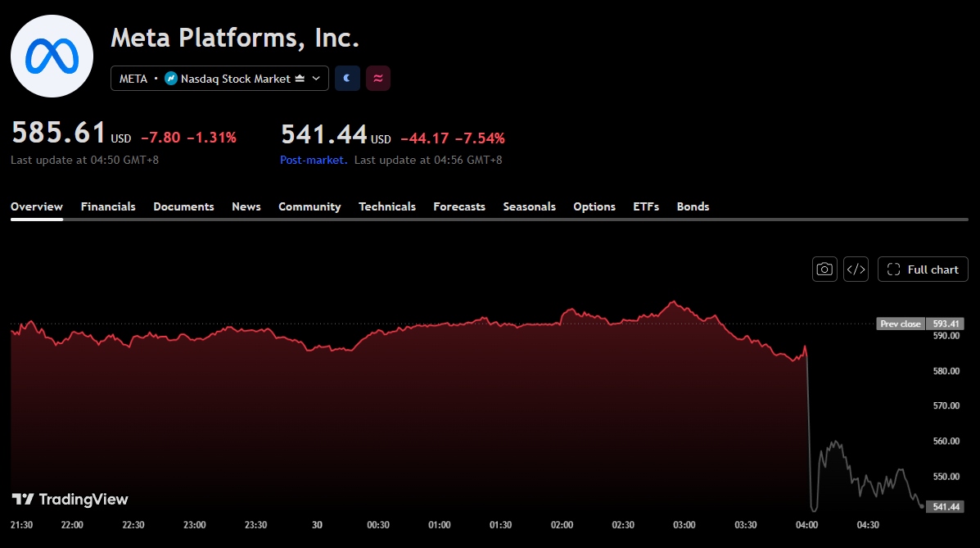Select the Technicals tab

pyautogui.click(x=387, y=206)
